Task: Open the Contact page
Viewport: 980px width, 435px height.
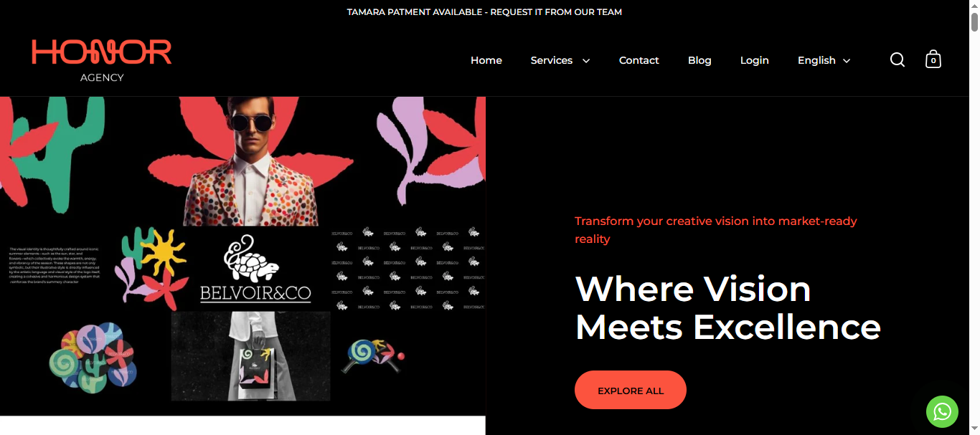Action: tap(639, 60)
